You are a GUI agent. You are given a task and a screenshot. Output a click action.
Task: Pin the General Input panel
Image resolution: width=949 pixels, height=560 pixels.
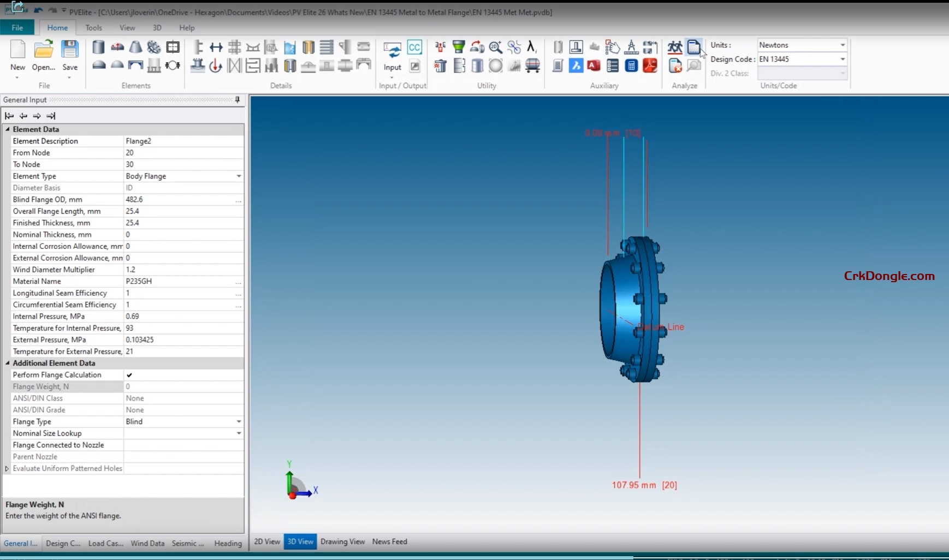237,100
